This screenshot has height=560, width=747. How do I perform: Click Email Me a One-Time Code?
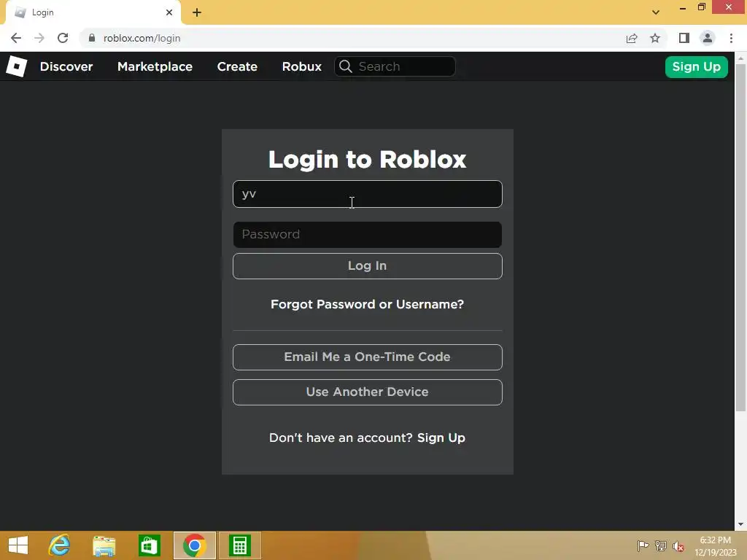pyautogui.click(x=368, y=357)
